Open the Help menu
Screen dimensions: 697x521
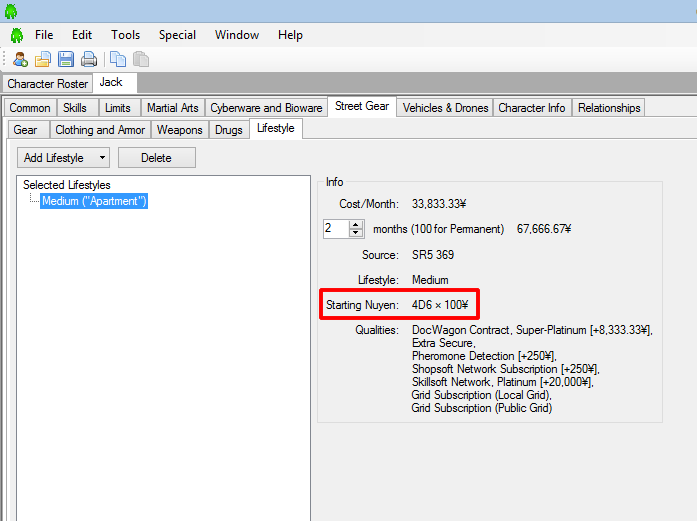point(290,35)
